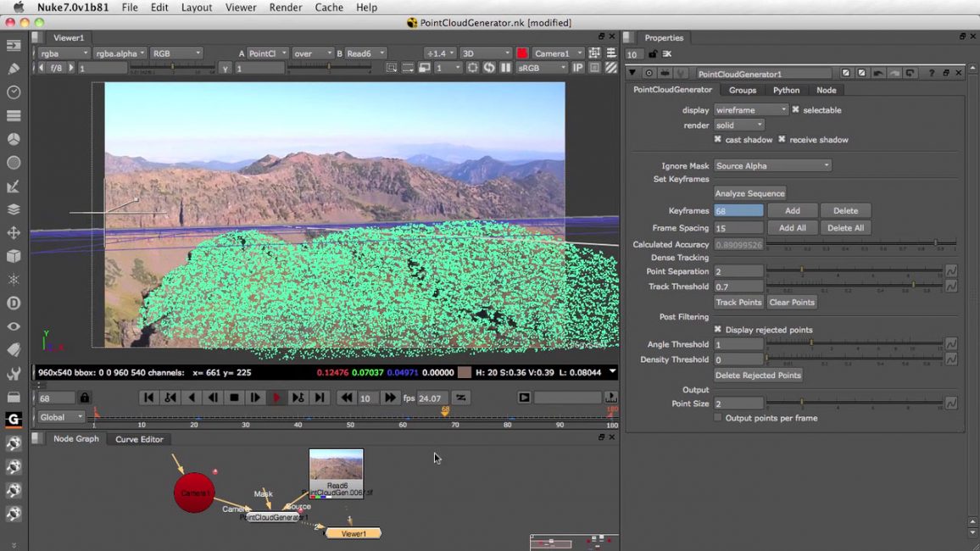Open the File menu
This screenshot has width=980, height=551.
point(130,8)
